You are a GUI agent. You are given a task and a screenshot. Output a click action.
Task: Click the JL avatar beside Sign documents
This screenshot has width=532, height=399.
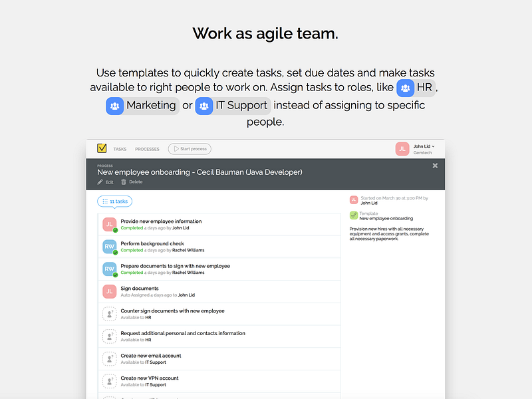tap(109, 291)
